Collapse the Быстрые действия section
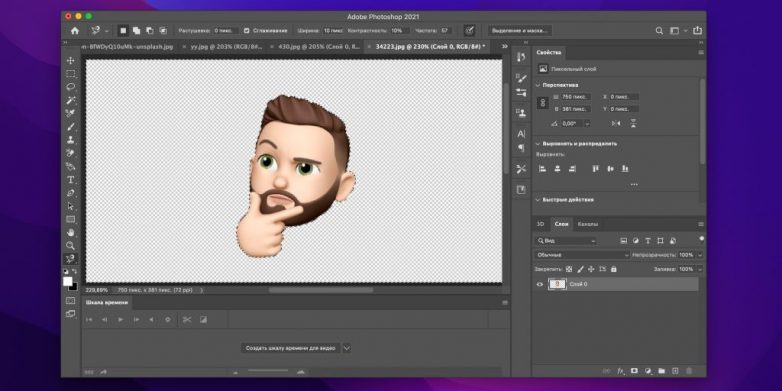This screenshot has height=391, width=782. tap(538, 199)
